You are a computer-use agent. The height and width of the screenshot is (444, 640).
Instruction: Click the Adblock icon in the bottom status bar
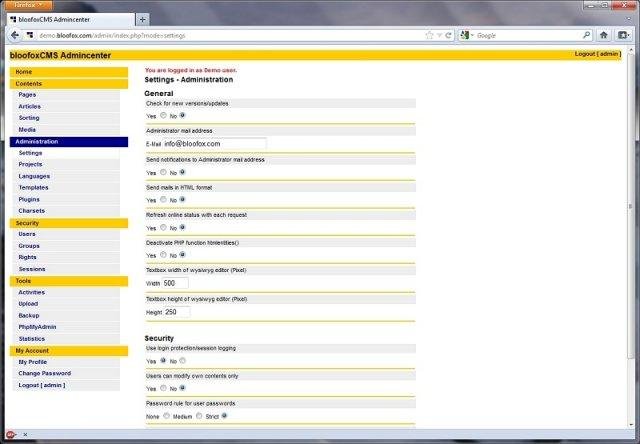(x=10, y=434)
